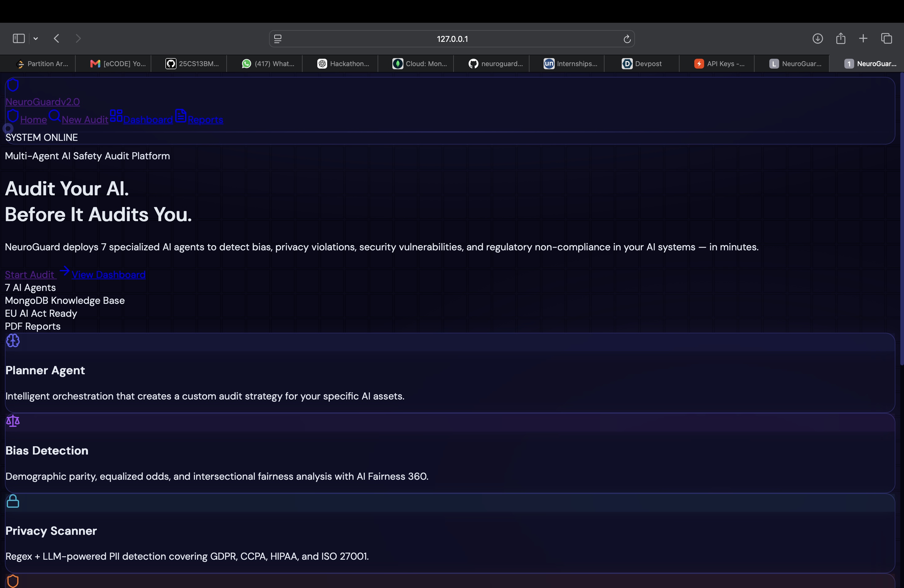This screenshot has height=588, width=904.
Task: Toggle the Safari sidebar panel
Action: pos(19,38)
